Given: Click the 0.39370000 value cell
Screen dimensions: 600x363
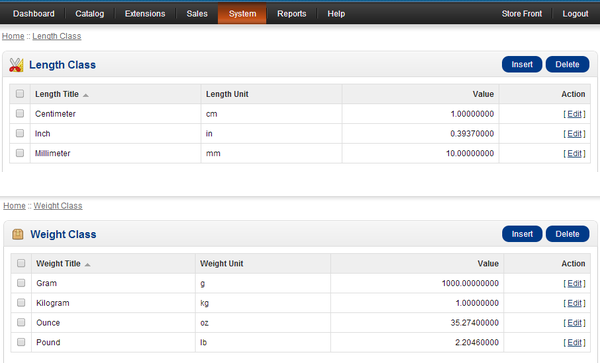Looking at the screenshot, I should coord(420,133).
